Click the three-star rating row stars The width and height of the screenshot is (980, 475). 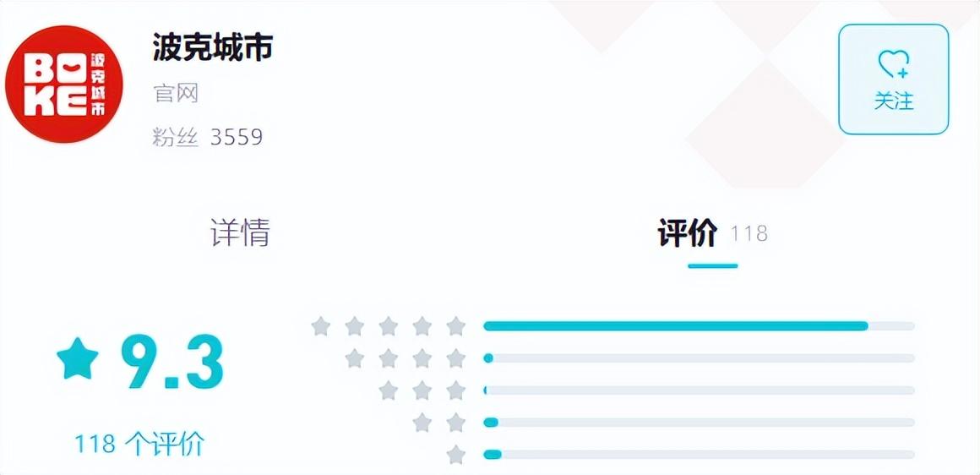click(422, 390)
